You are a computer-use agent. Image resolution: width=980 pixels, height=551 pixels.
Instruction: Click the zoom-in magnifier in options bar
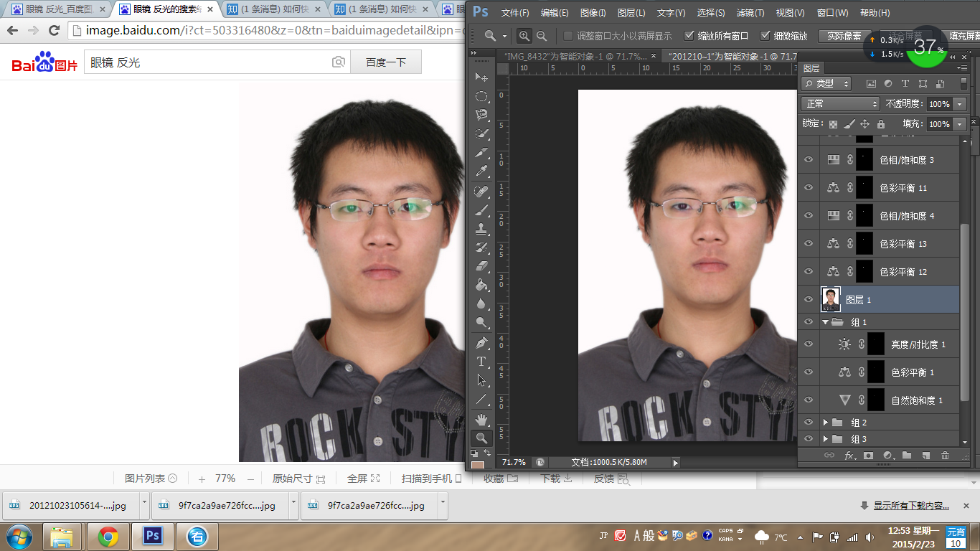pyautogui.click(x=525, y=36)
